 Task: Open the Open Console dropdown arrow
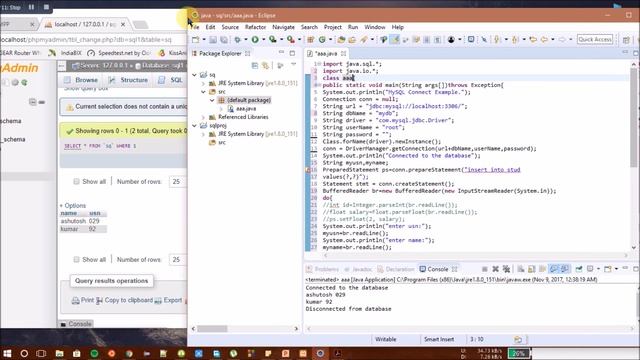[x=616, y=269]
